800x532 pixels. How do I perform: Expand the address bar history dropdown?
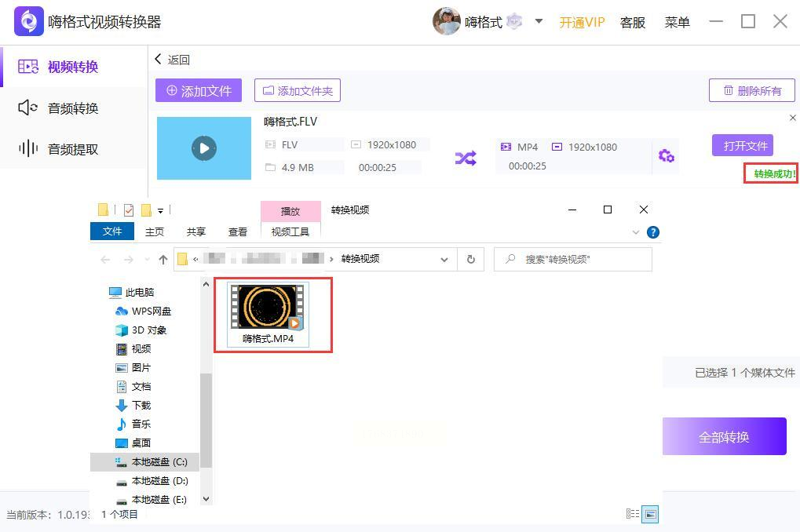click(444, 259)
